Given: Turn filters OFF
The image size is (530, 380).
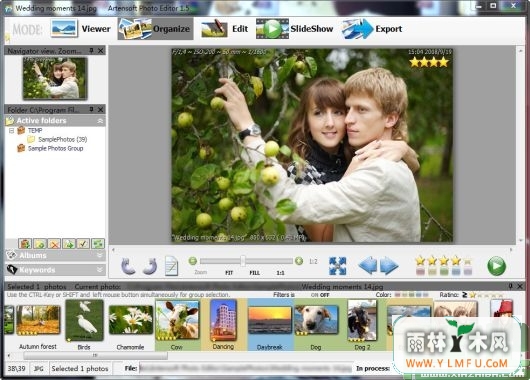Looking at the screenshot, I should 324,295.
